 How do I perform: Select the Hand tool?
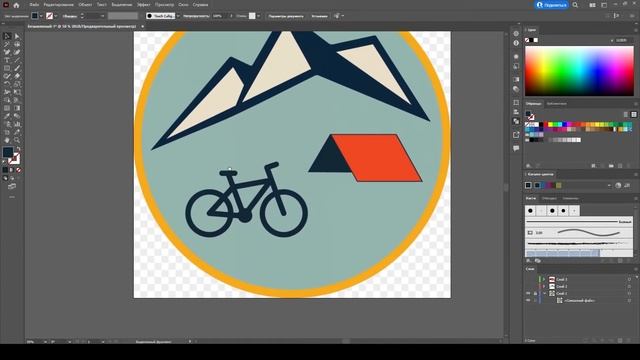7,140
